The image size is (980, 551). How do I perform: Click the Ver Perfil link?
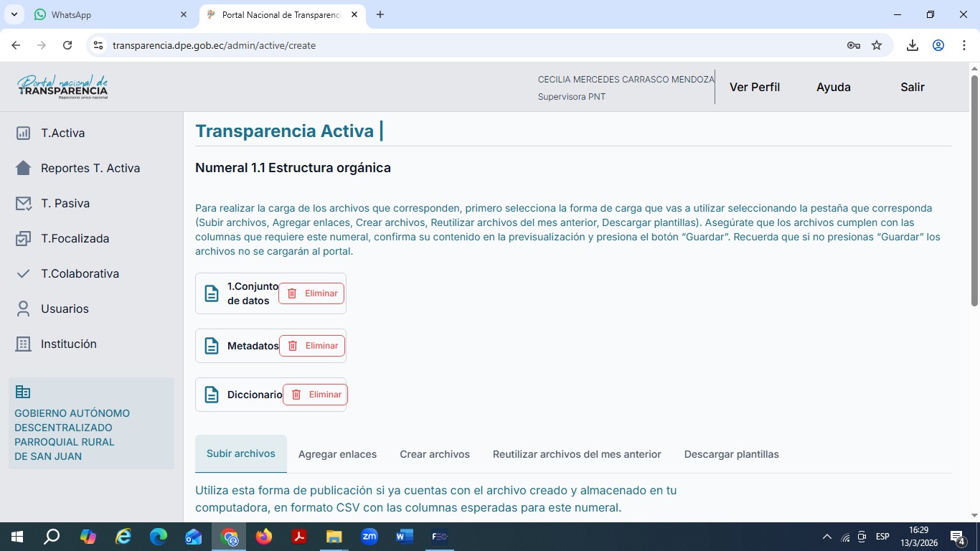[x=755, y=87]
